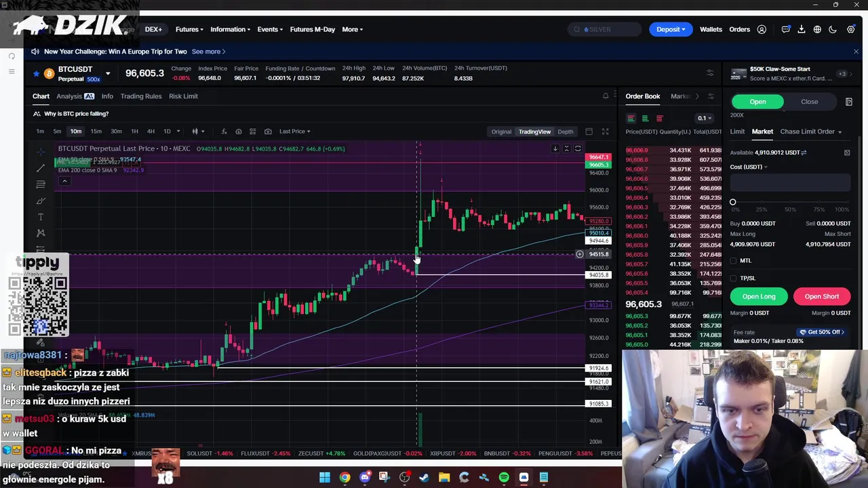Open the Risk Limit tab

(183, 96)
